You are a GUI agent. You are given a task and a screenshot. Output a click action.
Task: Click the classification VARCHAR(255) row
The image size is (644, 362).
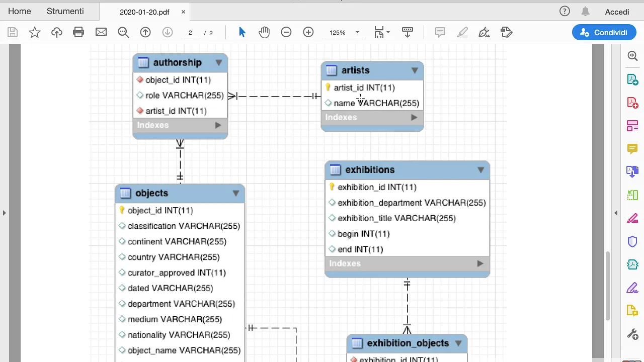(x=180, y=226)
